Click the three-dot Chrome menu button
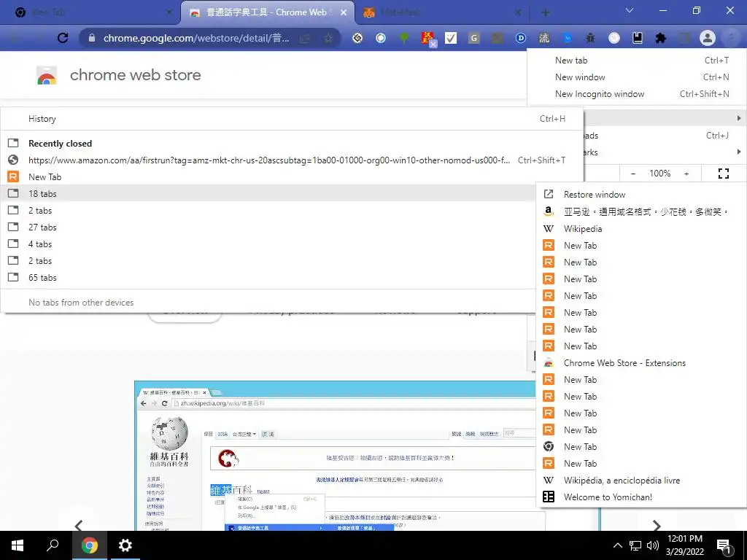 pyautogui.click(x=731, y=38)
